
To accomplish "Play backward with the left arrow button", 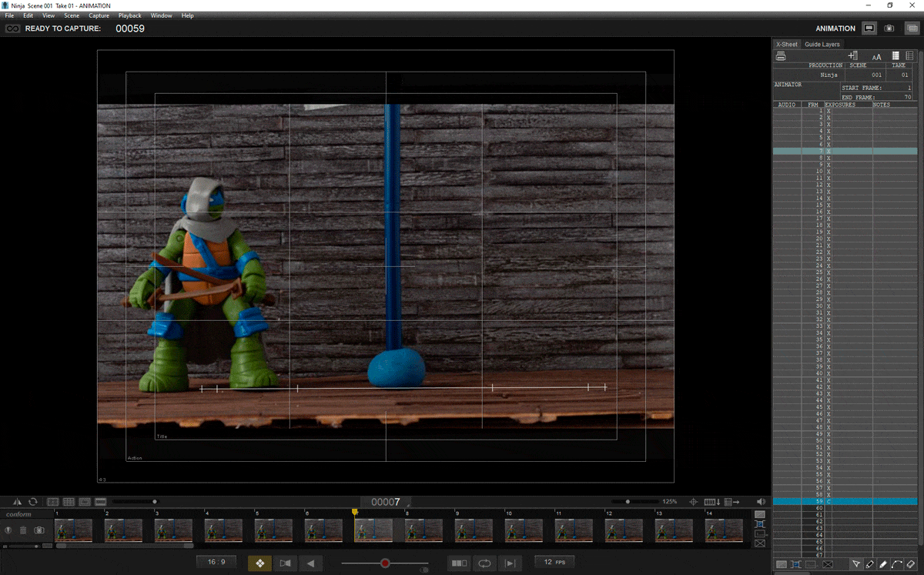I will (x=310, y=563).
